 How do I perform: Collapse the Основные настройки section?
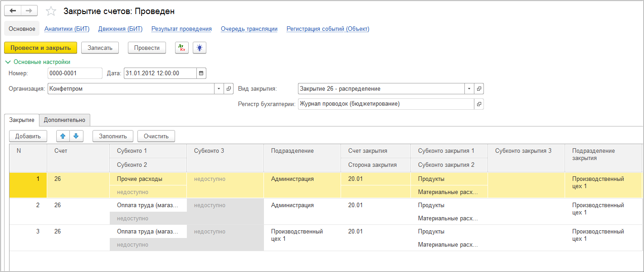click(x=7, y=62)
